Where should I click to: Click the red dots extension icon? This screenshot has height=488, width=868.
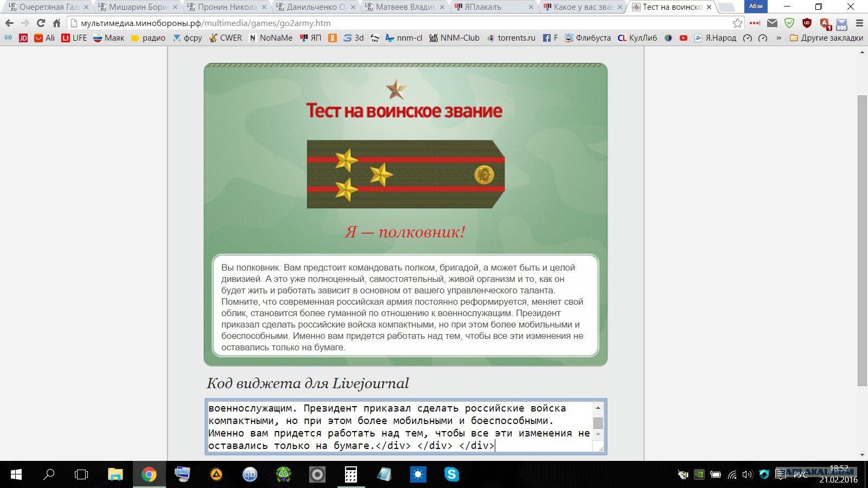tap(755, 23)
